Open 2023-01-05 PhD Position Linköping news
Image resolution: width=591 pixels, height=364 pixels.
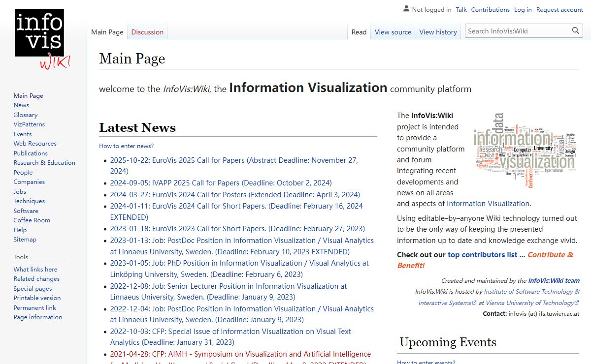pyautogui.click(x=239, y=269)
